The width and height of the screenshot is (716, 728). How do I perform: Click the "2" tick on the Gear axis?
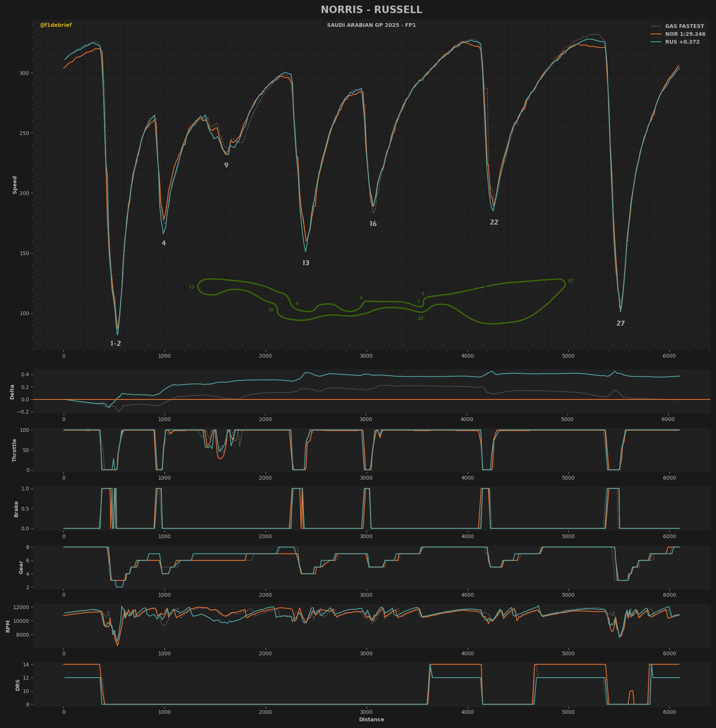(x=28, y=587)
